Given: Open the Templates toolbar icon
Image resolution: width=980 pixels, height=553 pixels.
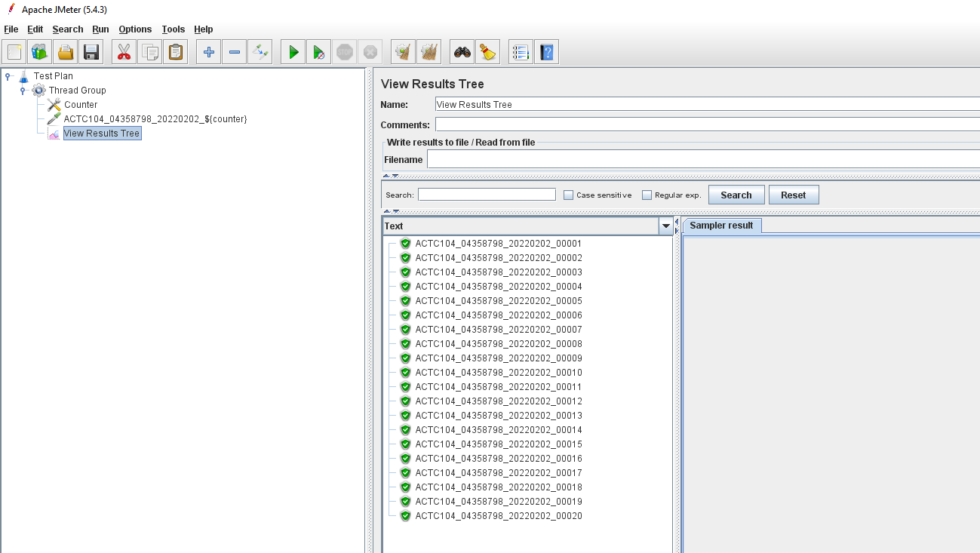Looking at the screenshot, I should [x=40, y=52].
